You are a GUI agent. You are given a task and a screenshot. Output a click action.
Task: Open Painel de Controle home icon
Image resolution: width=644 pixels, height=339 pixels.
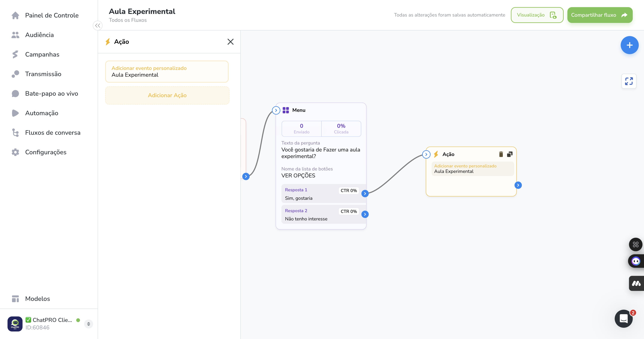point(15,16)
